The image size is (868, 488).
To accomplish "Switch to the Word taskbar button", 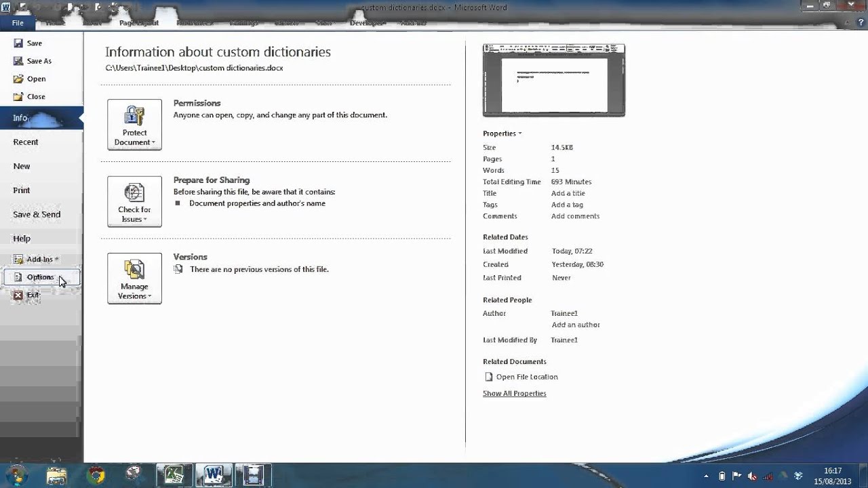I will (x=214, y=475).
